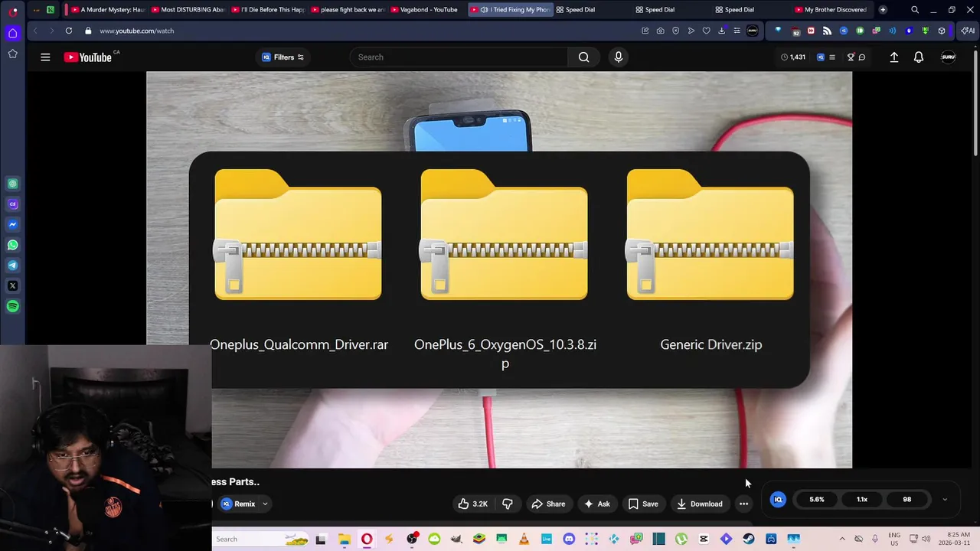Search by voice using the microphone icon
Image resolution: width=980 pixels, height=551 pixels.
coord(619,57)
